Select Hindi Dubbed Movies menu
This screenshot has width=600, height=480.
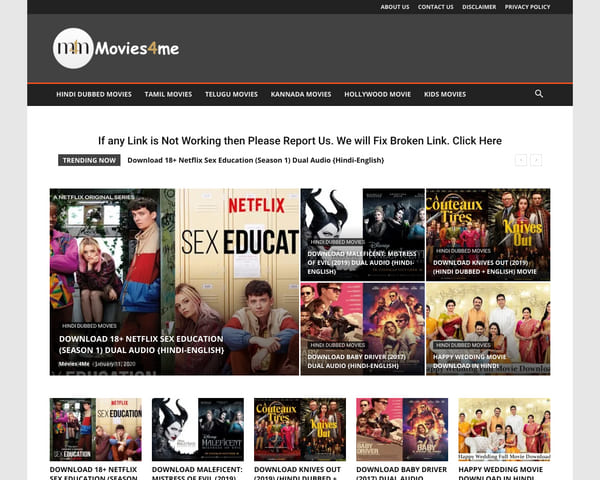pos(94,94)
